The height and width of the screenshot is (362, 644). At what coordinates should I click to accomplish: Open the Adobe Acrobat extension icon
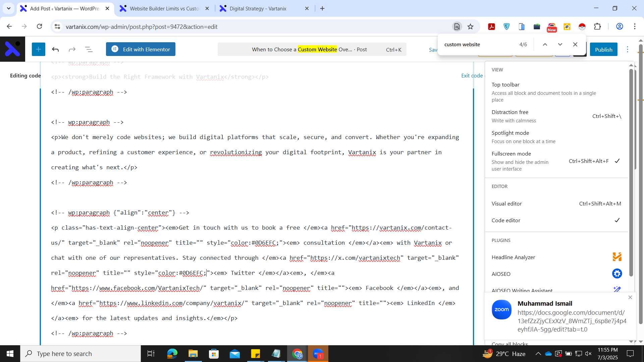pos(492,26)
